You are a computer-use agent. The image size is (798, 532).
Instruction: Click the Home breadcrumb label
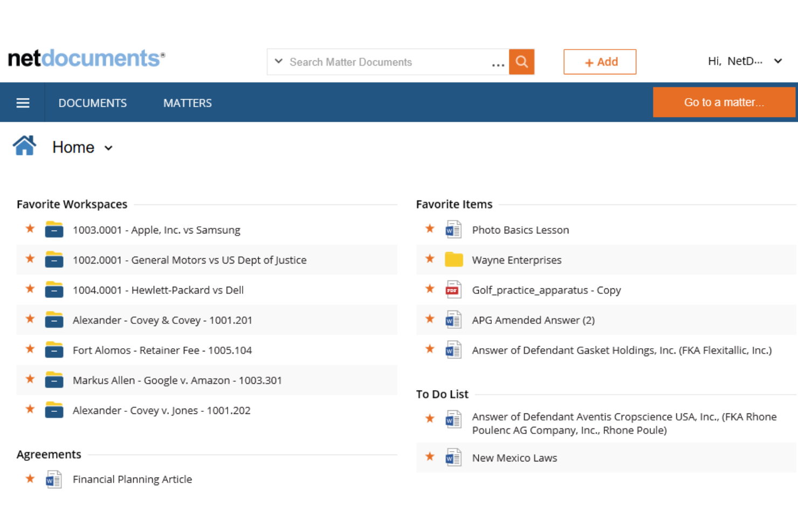73,147
